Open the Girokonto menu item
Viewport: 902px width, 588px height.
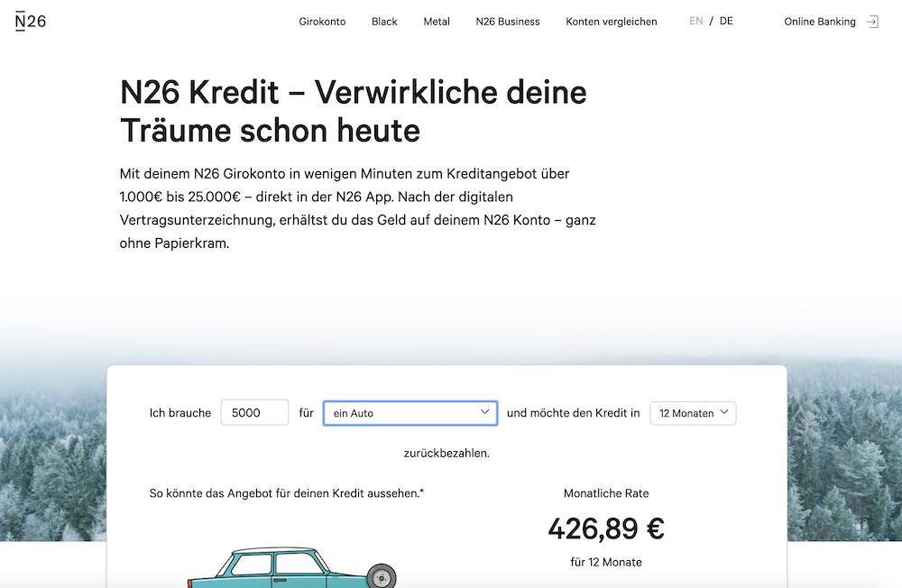click(322, 22)
